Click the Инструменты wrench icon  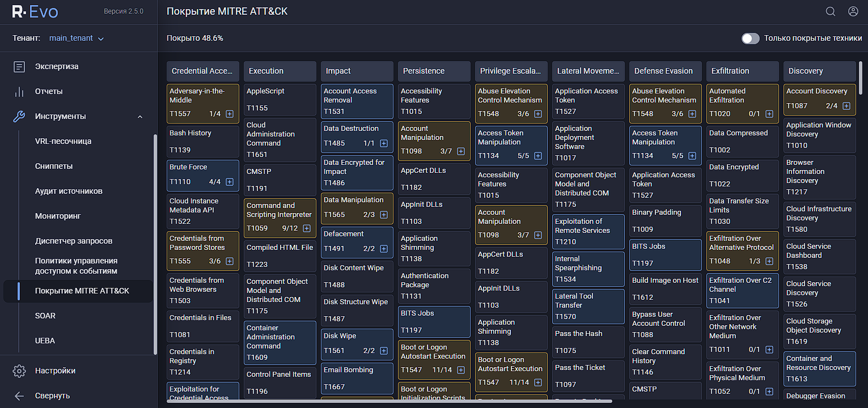pyautogui.click(x=19, y=117)
